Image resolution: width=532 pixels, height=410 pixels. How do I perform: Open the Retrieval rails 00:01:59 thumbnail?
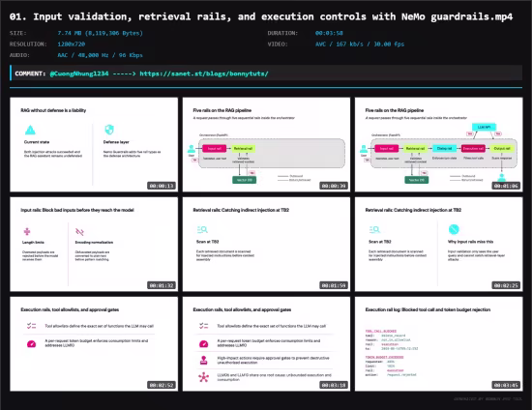pyautogui.click(x=266, y=245)
